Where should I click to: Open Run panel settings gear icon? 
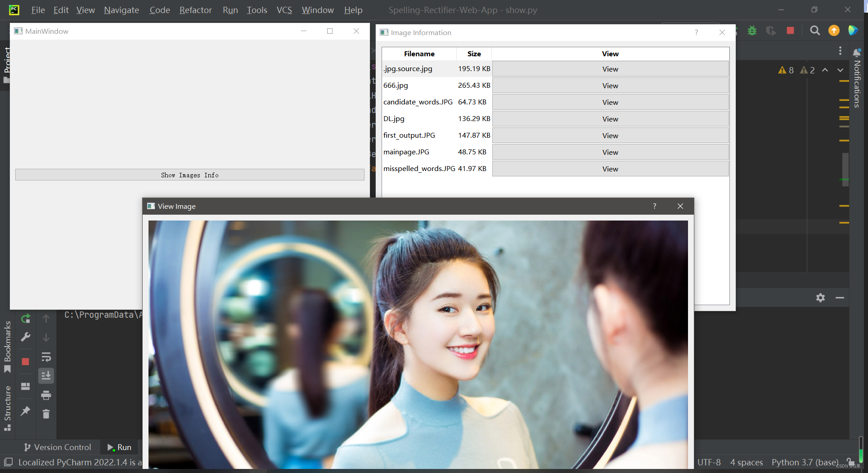(x=820, y=298)
